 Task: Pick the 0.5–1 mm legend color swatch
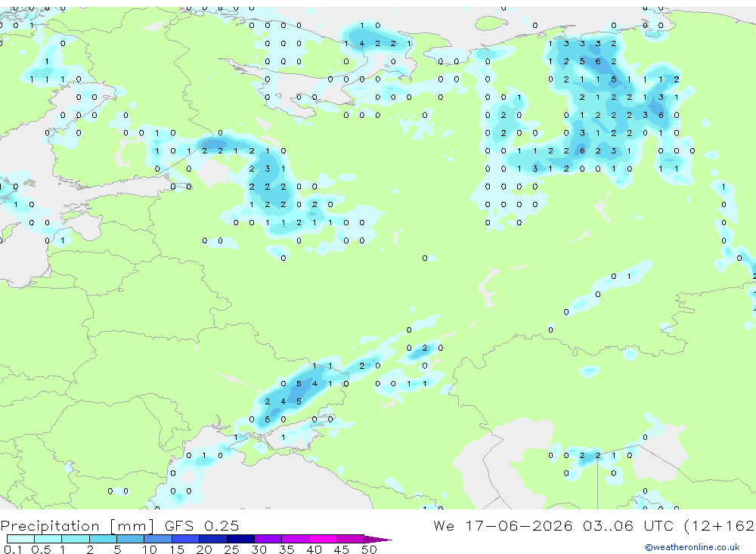(48, 539)
